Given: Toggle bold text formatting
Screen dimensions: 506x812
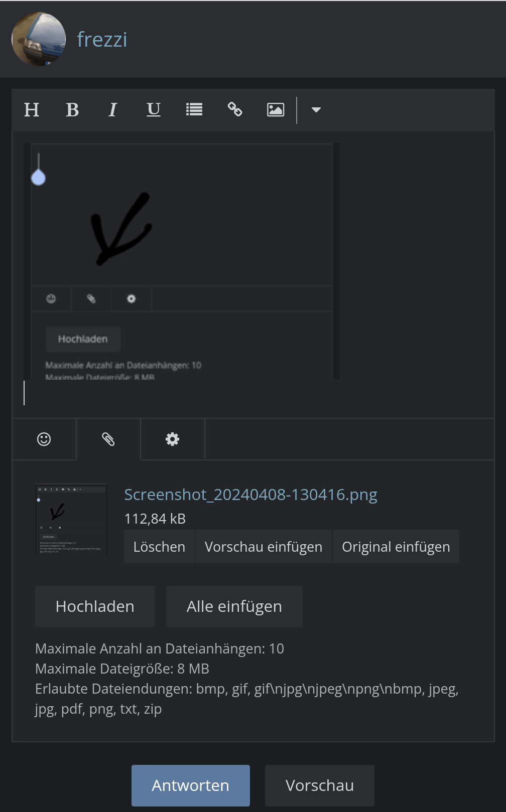Looking at the screenshot, I should tap(72, 110).
